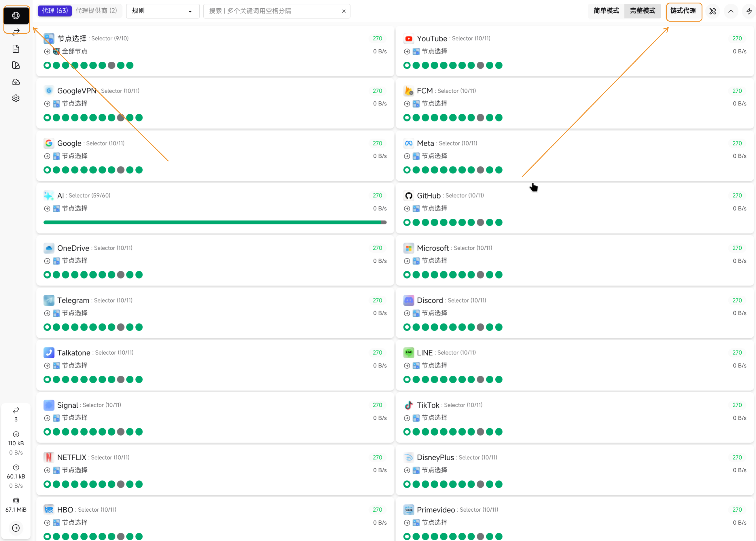Select first node dot in NETFLIX group
756x541 pixels.
(47, 484)
